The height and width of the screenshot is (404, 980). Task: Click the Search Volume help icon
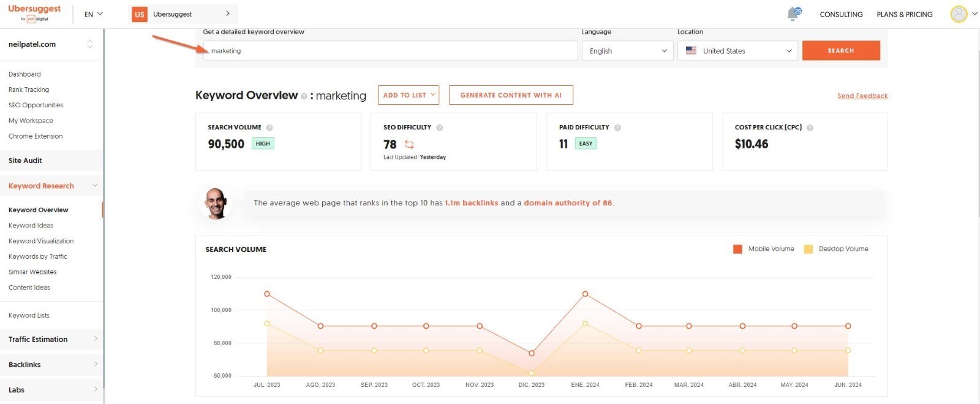point(269,128)
